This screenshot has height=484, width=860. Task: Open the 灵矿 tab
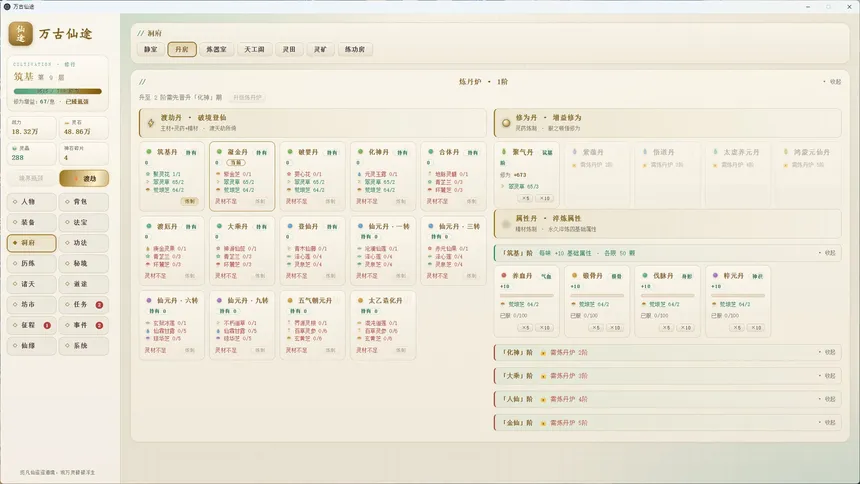320,49
